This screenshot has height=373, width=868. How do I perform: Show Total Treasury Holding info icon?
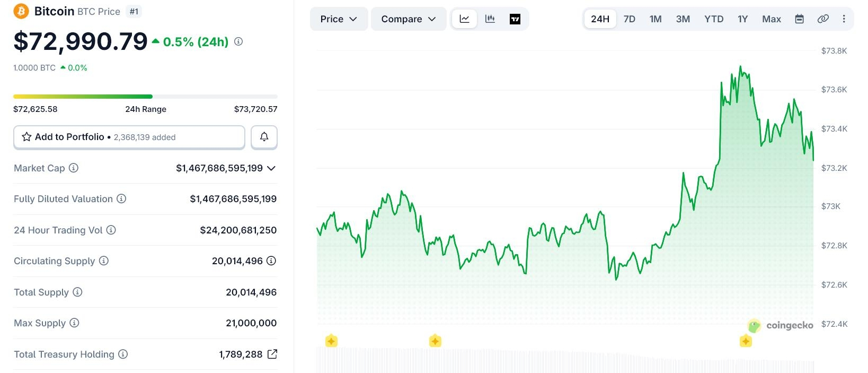[123, 354]
